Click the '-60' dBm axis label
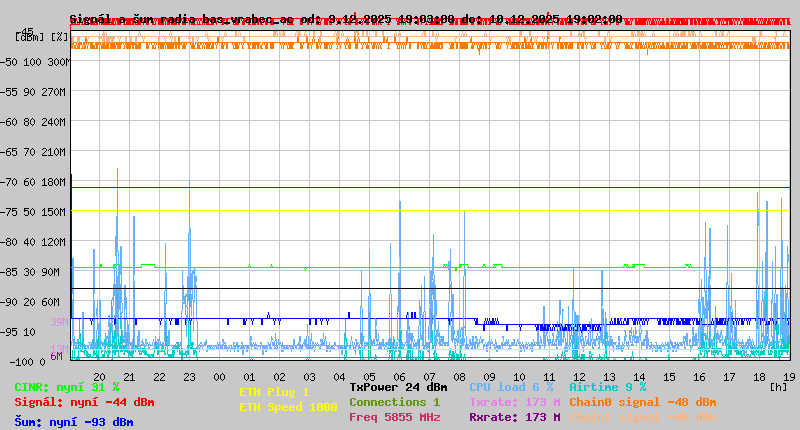The image size is (800, 430). (9, 122)
